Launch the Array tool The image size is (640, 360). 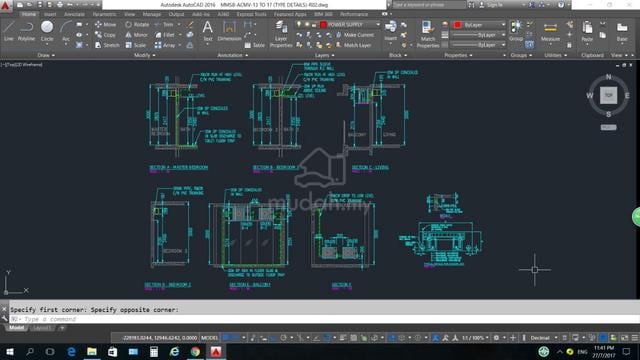click(x=165, y=45)
